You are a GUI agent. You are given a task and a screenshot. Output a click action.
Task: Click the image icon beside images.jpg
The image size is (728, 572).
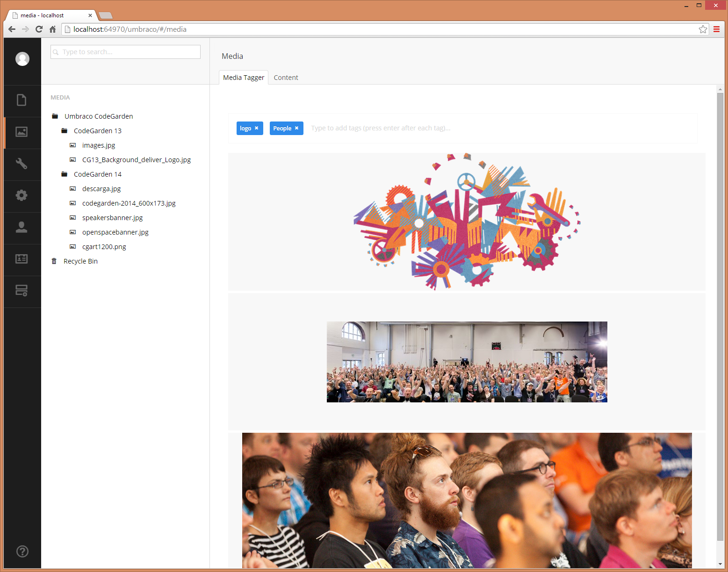[x=72, y=145]
